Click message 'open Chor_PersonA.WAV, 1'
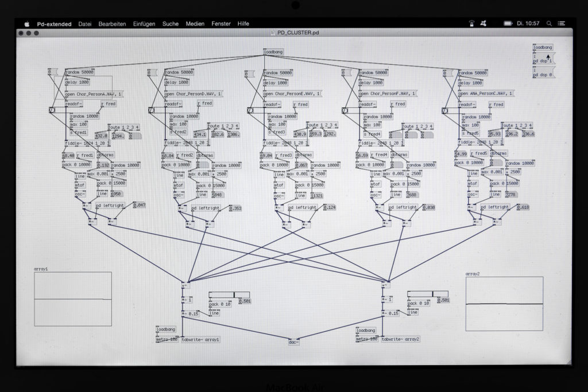The height and width of the screenshot is (392, 588). click(94, 94)
